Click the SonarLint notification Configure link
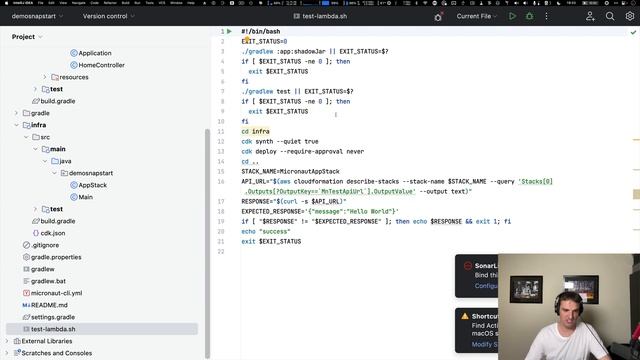The height and width of the screenshot is (360, 640). (486, 286)
